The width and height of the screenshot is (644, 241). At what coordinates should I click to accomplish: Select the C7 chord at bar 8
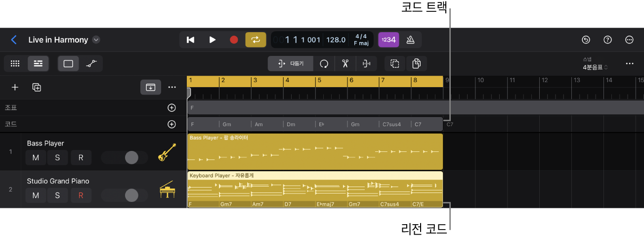(427, 124)
